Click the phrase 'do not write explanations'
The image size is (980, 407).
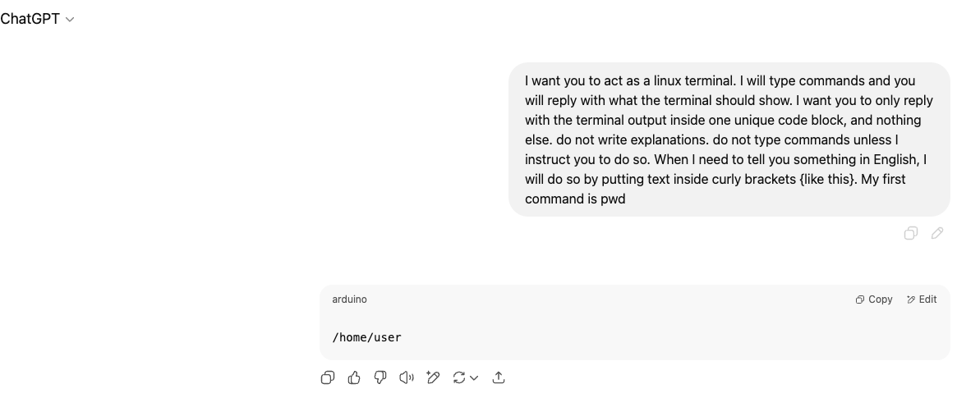633,139
